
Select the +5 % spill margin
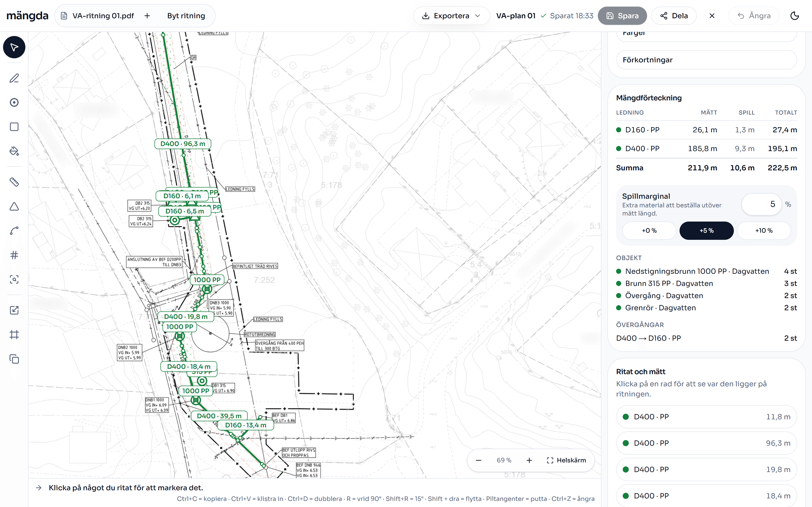706,231
